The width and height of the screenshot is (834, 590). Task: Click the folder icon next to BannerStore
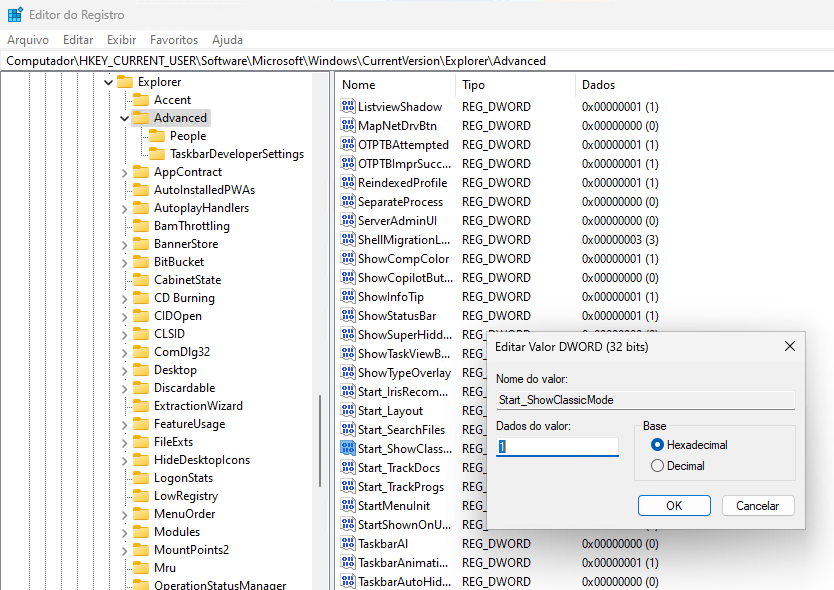[141, 244]
